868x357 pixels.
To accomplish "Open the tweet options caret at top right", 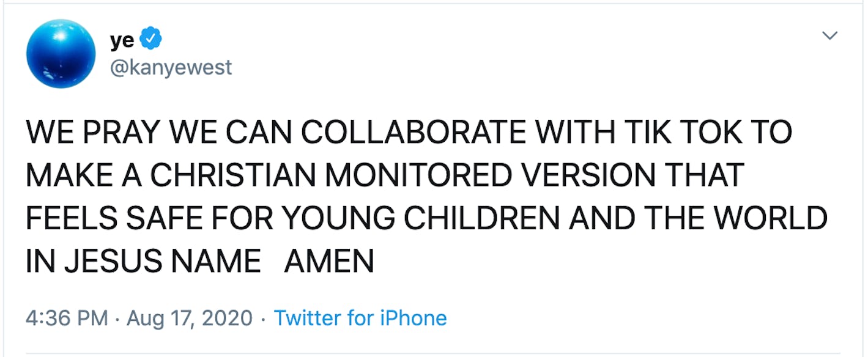I will click(x=830, y=35).
